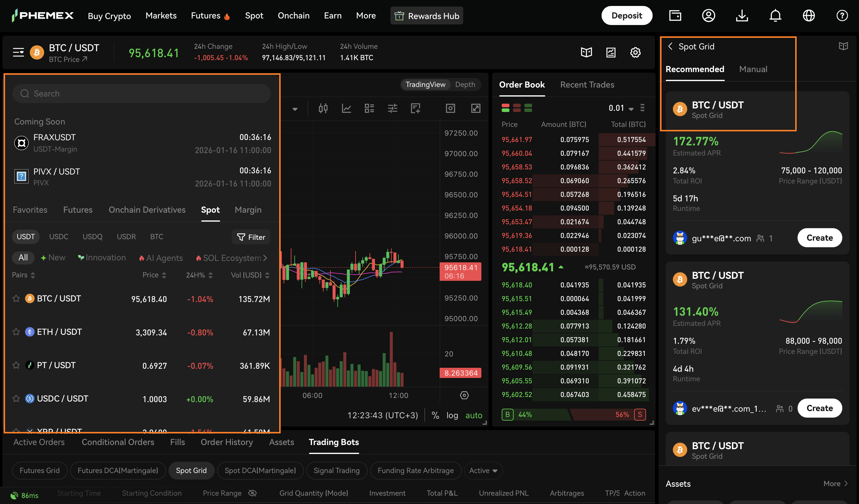Open trading settings gear icon
The height and width of the screenshot is (504, 859).
click(x=635, y=52)
